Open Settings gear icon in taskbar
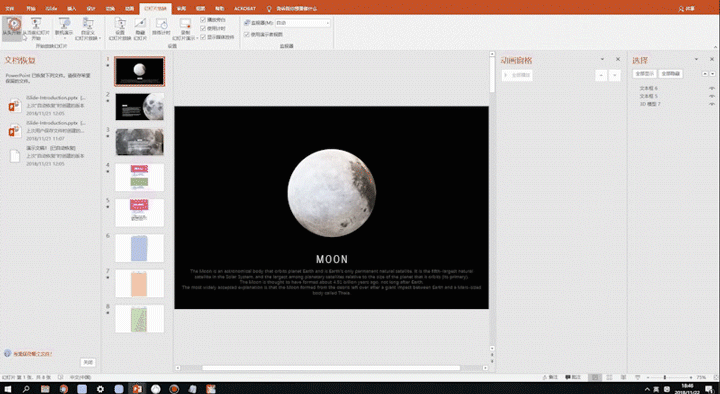 pyautogui.click(x=100, y=388)
